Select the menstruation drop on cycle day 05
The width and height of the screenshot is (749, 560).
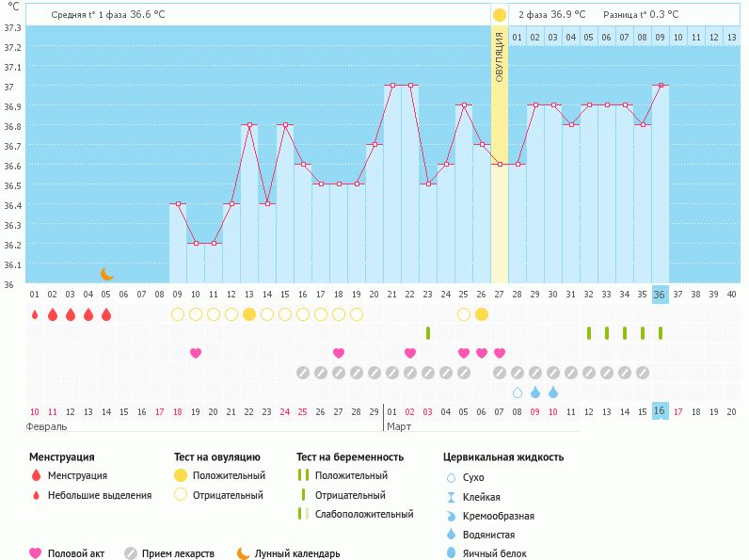click(x=106, y=314)
